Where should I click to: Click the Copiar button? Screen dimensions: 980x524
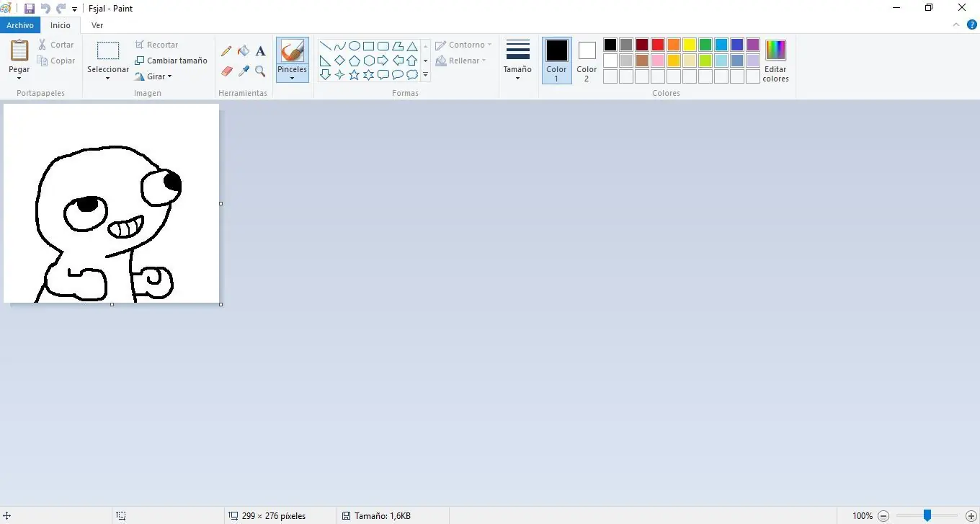click(55, 61)
